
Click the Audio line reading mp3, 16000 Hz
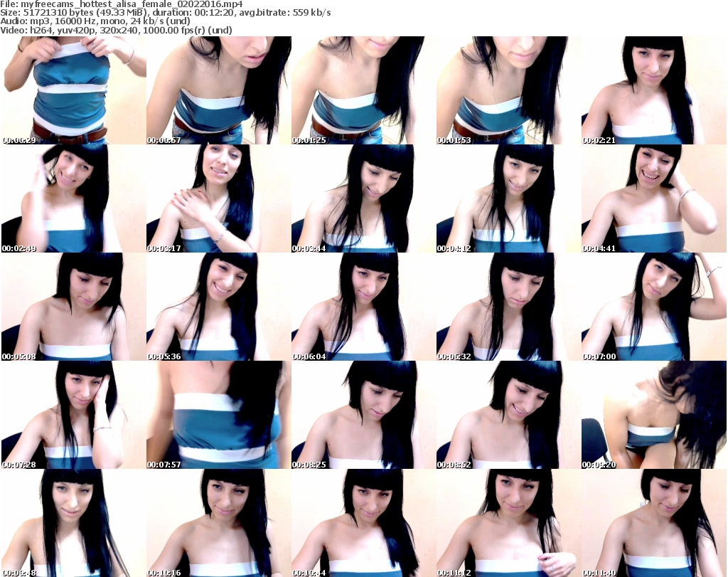tap(95, 21)
